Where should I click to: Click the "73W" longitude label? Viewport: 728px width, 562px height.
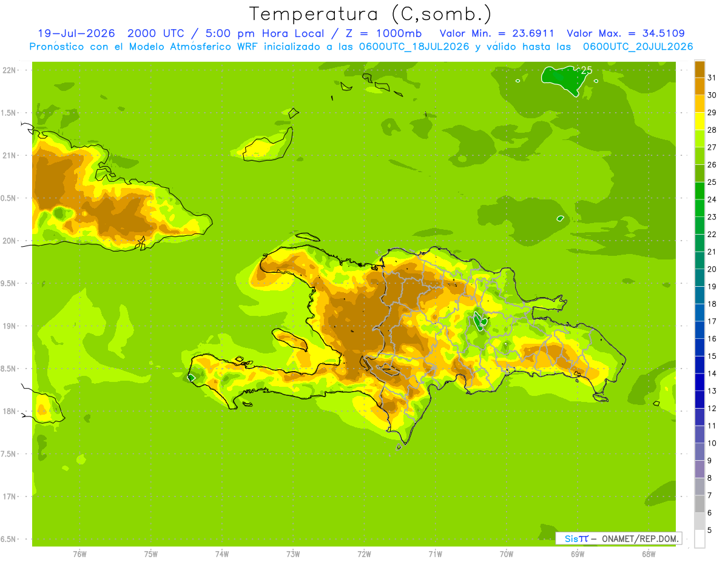293,554
